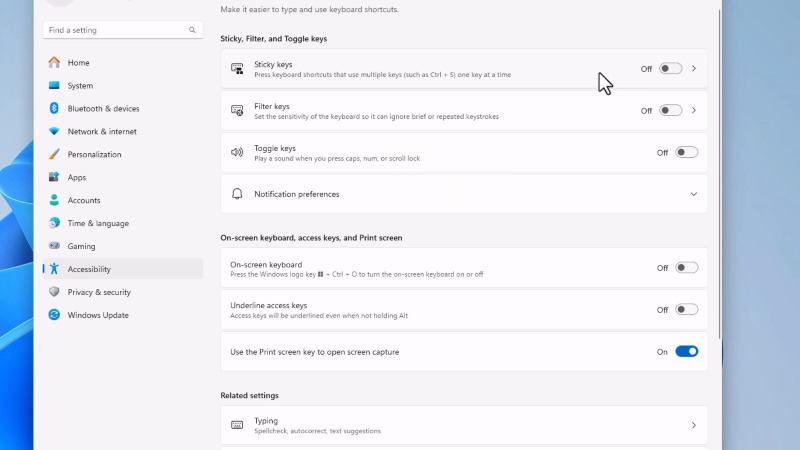This screenshot has width=800, height=450.
Task: Open Windows Update page
Action: pyautogui.click(x=122, y=315)
